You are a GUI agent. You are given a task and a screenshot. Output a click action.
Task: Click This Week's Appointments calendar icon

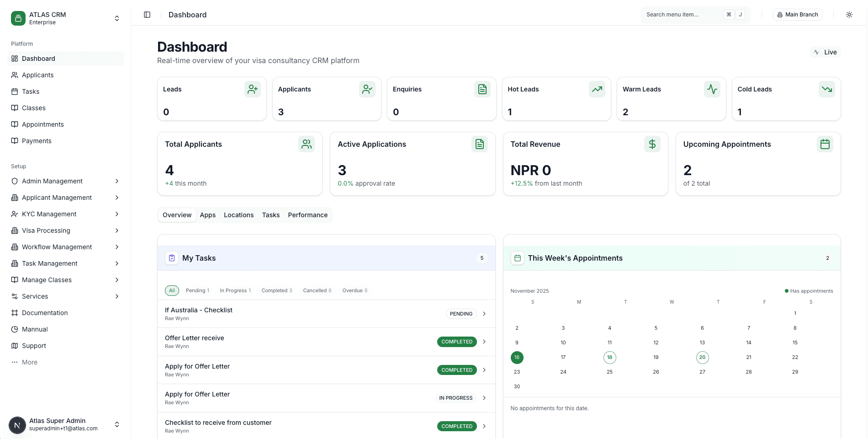point(517,258)
